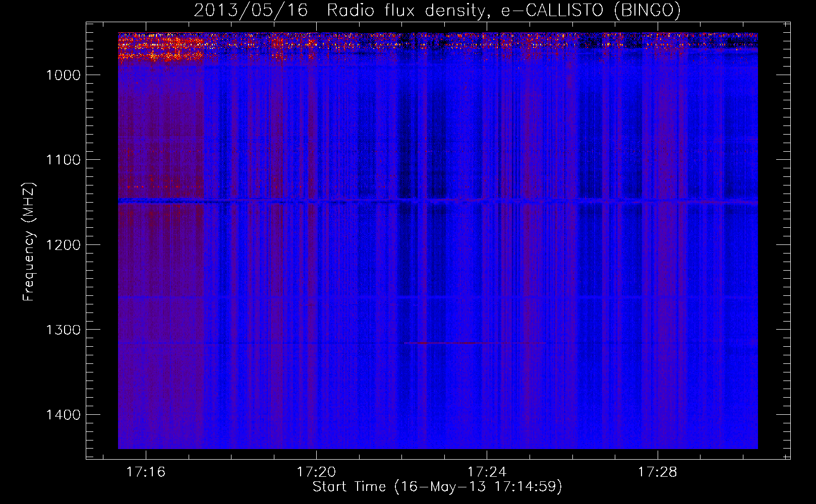This screenshot has width=816, height=504.
Task: Click the plot title '2013/05/16 Radio flux density, e-CALLISTO (BINGO)'
Action: pyautogui.click(x=437, y=10)
